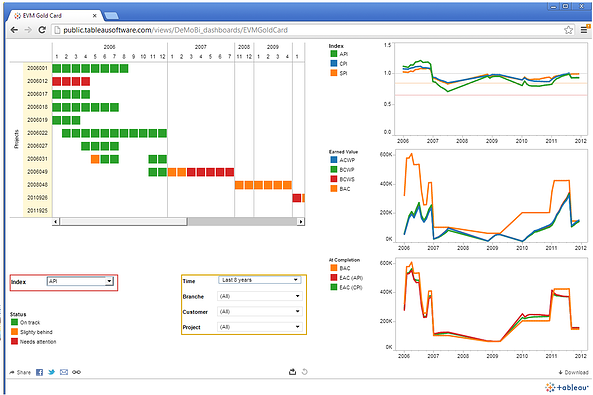The width and height of the screenshot is (593, 395).
Task: Click the browser forward arrow
Action: click(28, 30)
